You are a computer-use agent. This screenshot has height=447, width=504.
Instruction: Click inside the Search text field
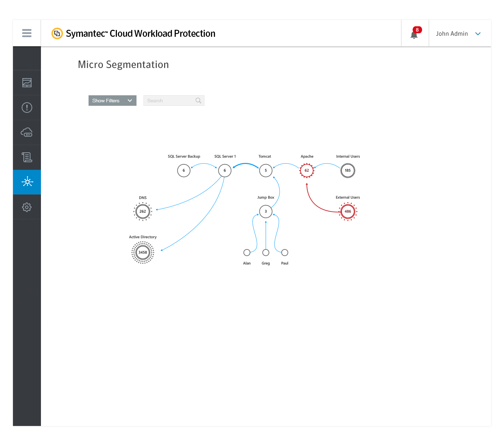pyautogui.click(x=169, y=101)
